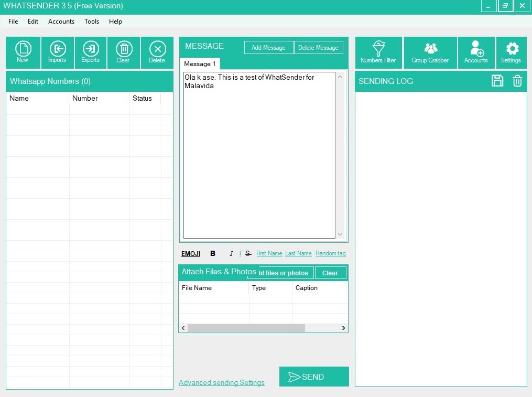Image resolution: width=532 pixels, height=397 pixels.
Task: Click the Delete number icon
Action: tap(157, 52)
